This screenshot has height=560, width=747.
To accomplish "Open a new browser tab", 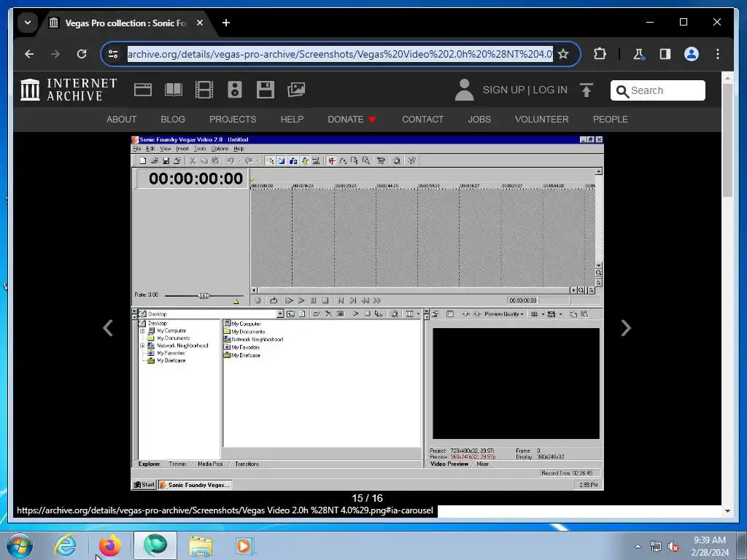I will coord(226,23).
